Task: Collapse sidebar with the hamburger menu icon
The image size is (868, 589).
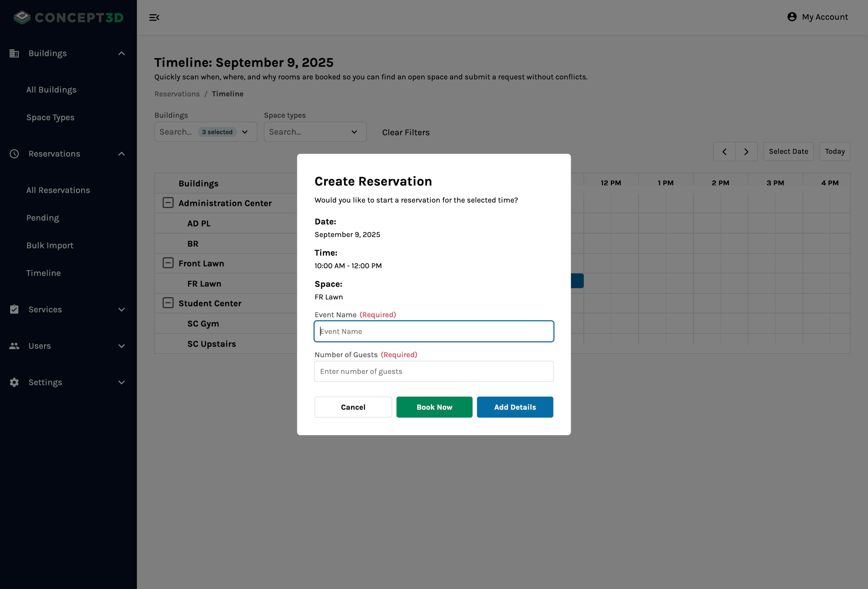Action: pos(154,18)
